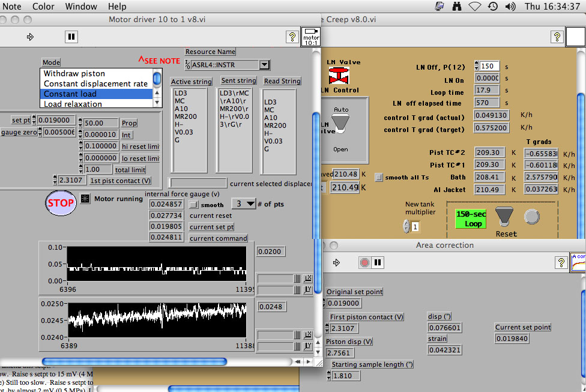
Task: Flip the LN Valve Auto/Open switch
Action: [x=340, y=122]
